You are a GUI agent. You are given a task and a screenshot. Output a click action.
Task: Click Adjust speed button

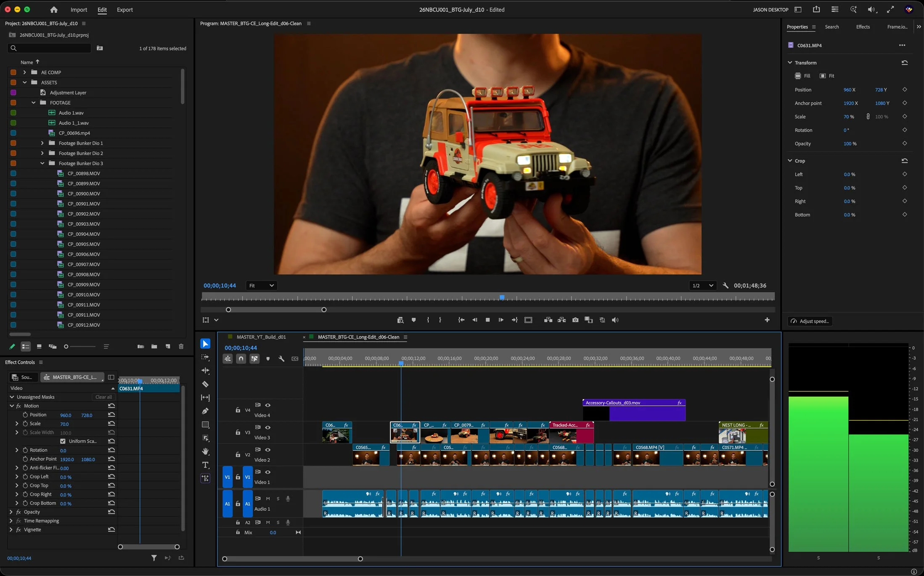point(810,321)
